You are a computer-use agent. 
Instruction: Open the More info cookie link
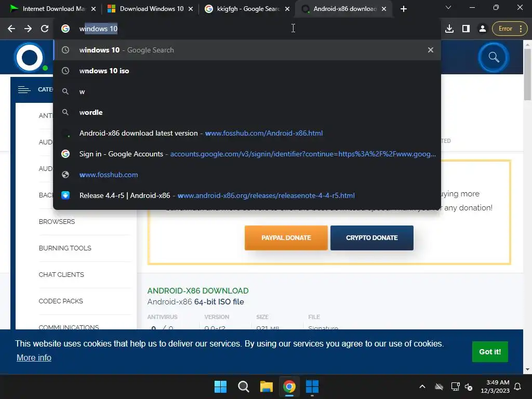(x=34, y=357)
